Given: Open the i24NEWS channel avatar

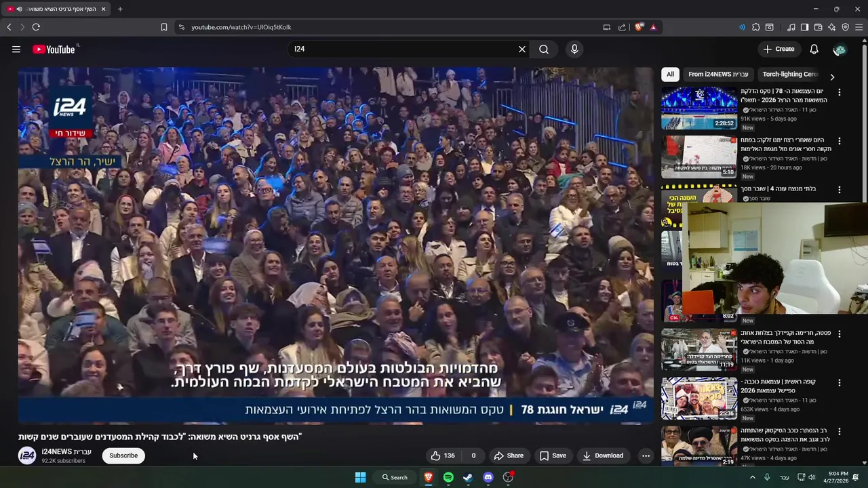Looking at the screenshot, I should pyautogui.click(x=27, y=455).
